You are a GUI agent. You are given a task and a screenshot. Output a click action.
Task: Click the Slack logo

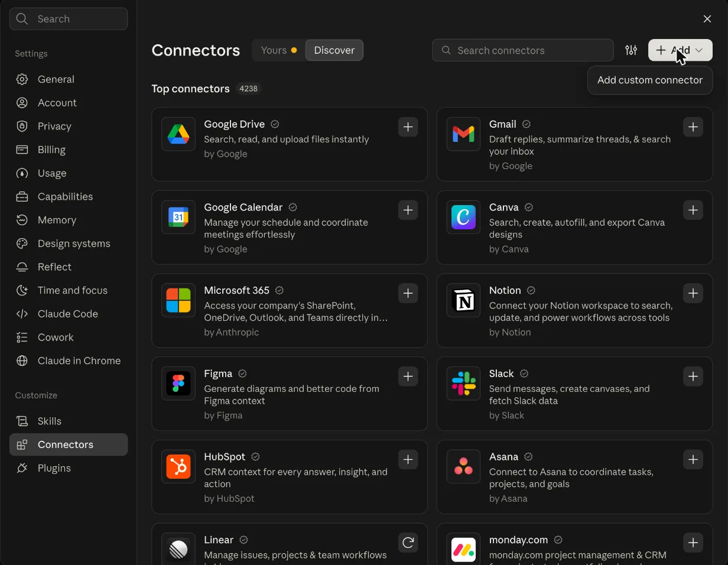[463, 384]
